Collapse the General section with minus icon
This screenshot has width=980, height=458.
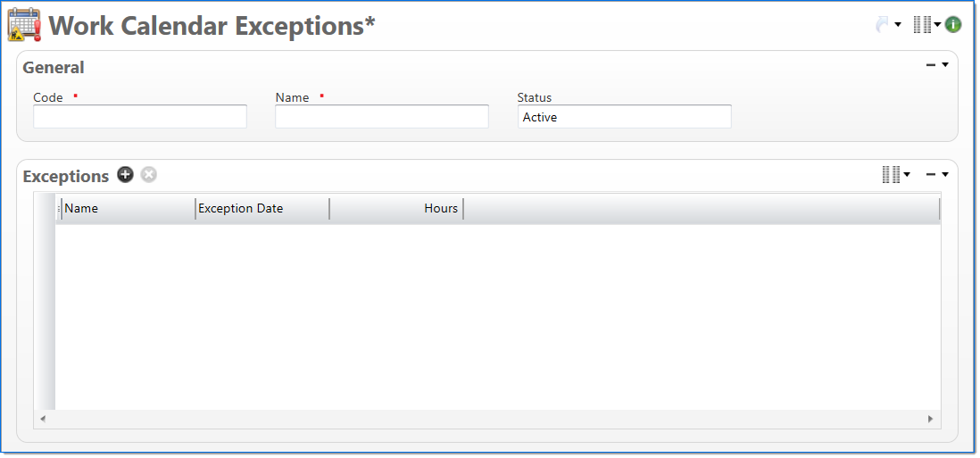pos(931,65)
